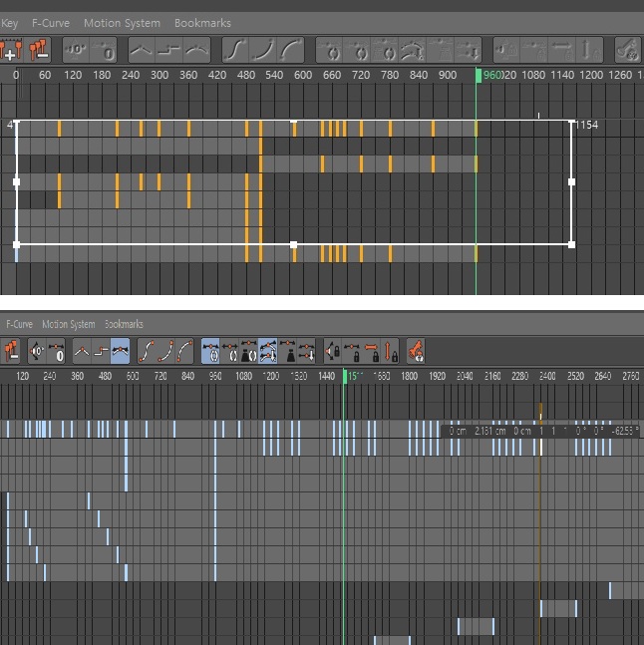Click green playhead marker at frame 960
The height and width of the screenshot is (645, 644).
point(479,76)
